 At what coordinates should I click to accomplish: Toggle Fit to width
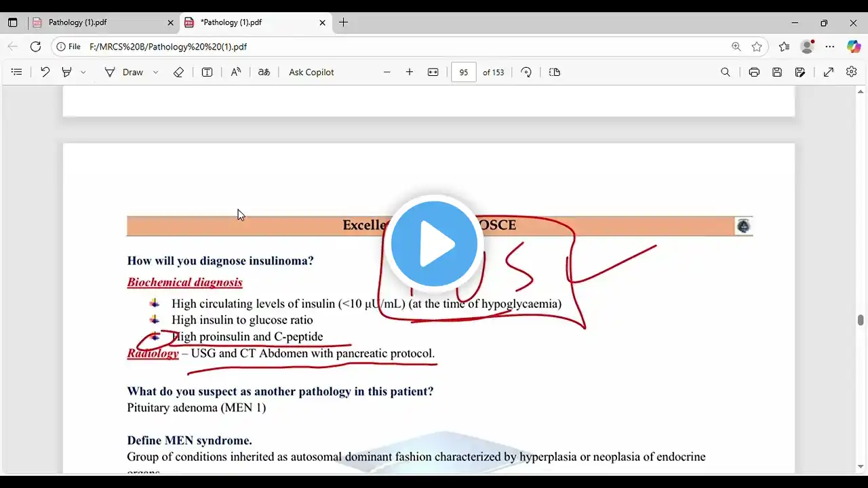pyautogui.click(x=433, y=72)
